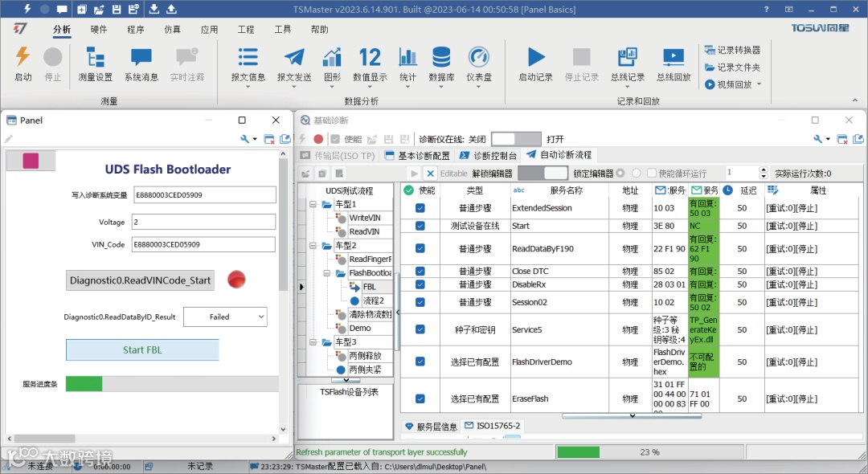Click the open folder icon in title bar

[x=99, y=9]
